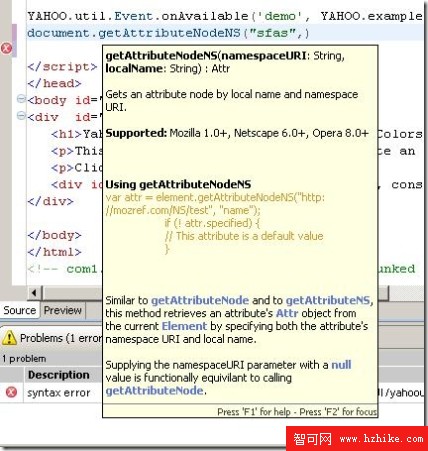The image size is (428, 451).
Task: Click the '1 problem' summary text
Action: tap(24, 359)
